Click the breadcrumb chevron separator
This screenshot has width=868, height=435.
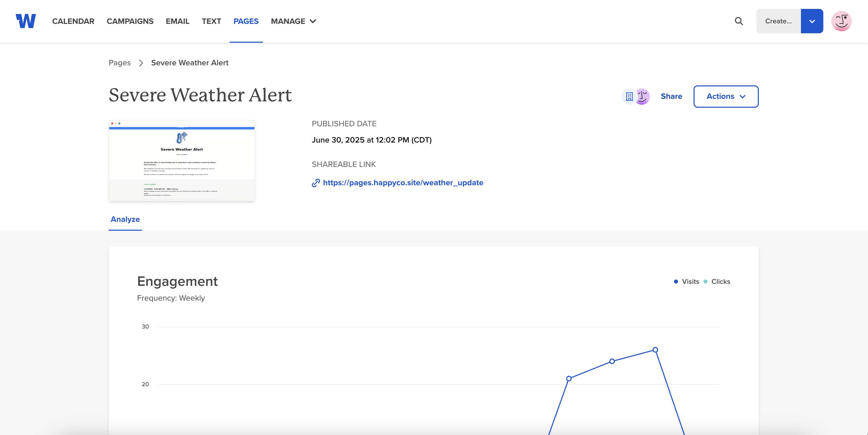[141, 63]
